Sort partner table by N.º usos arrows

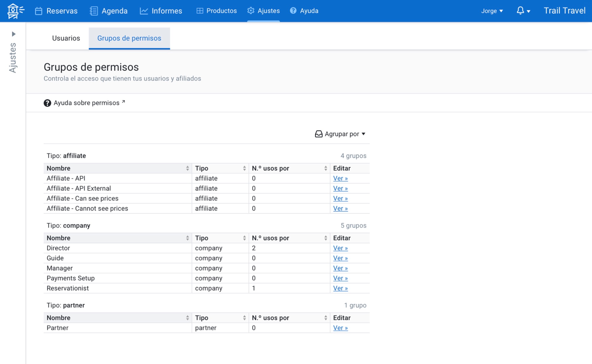tap(326, 318)
